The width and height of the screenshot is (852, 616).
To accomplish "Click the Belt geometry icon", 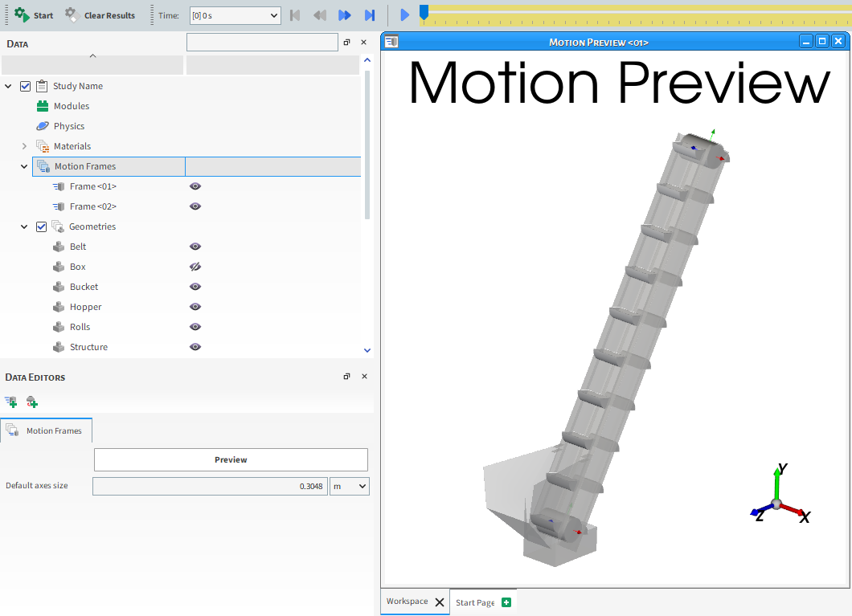I will (59, 247).
